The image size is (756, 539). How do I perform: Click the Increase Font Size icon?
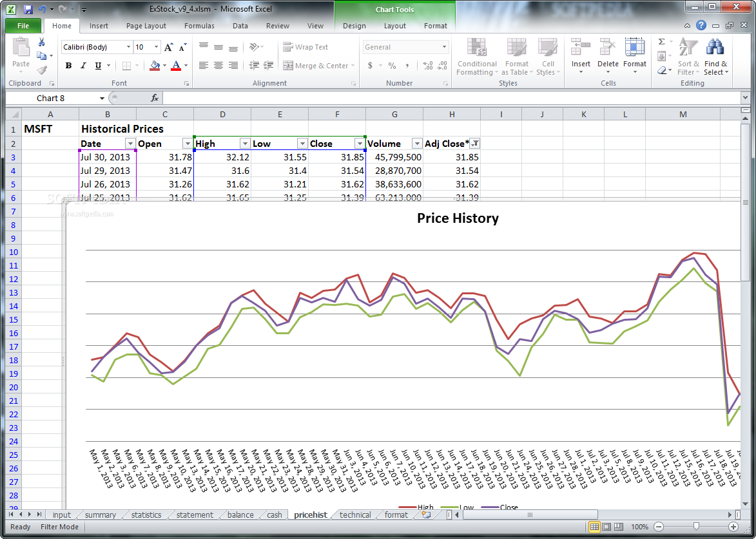click(x=168, y=47)
